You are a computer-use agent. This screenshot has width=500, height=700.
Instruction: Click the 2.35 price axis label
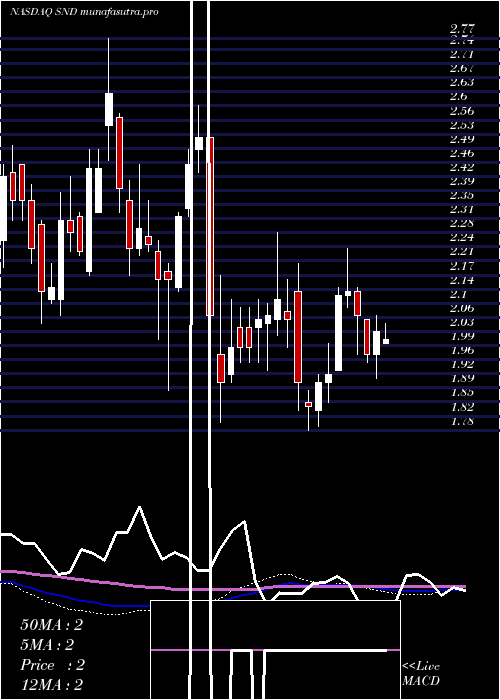tap(462, 196)
